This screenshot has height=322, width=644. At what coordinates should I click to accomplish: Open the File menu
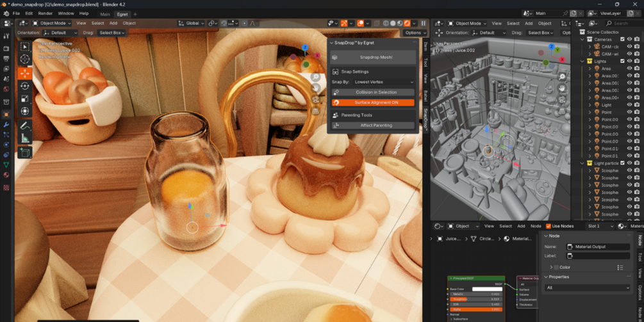point(16,13)
